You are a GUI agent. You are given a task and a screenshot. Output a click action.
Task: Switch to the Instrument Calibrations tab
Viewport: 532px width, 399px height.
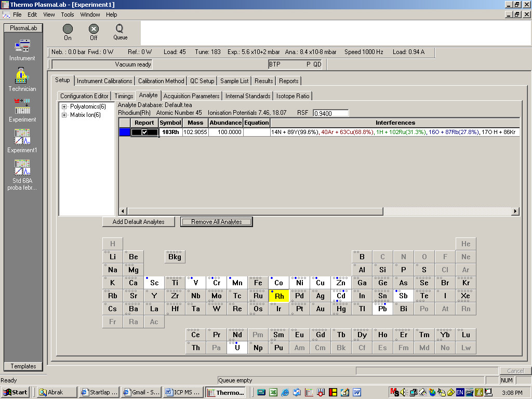(104, 81)
